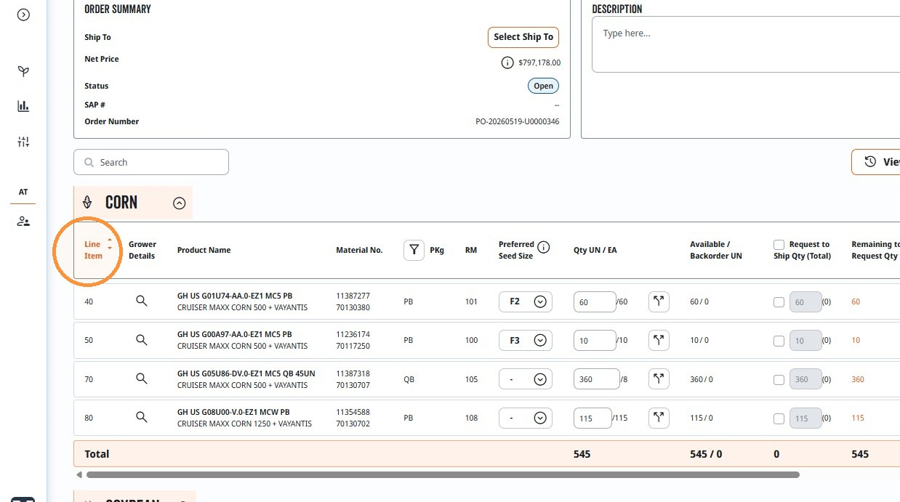900x502 pixels.
Task: Open the sliders settings icon in sidebar
Action: click(x=23, y=142)
